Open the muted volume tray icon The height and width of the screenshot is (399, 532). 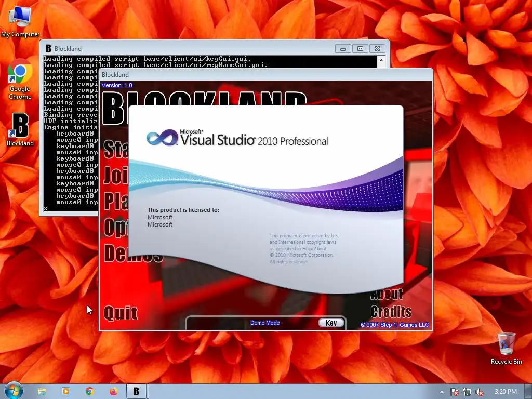click(x=480, y=392)
